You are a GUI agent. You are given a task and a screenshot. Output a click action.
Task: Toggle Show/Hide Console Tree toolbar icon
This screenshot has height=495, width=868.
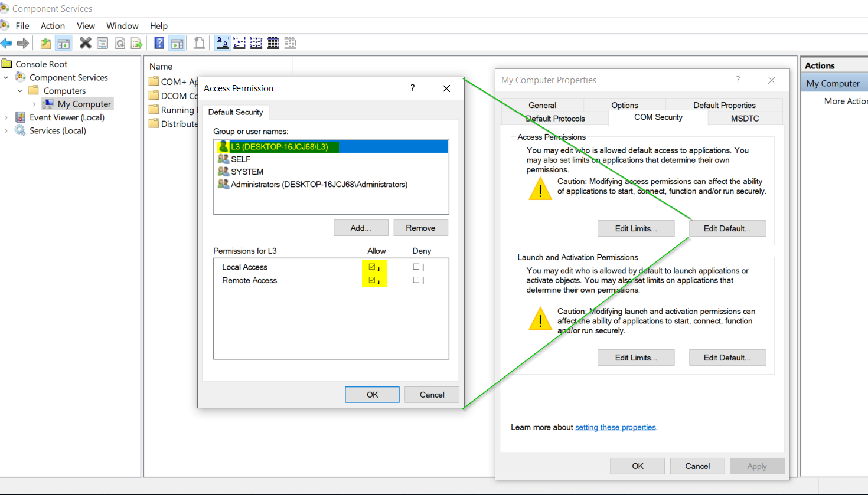coord(64,43)
